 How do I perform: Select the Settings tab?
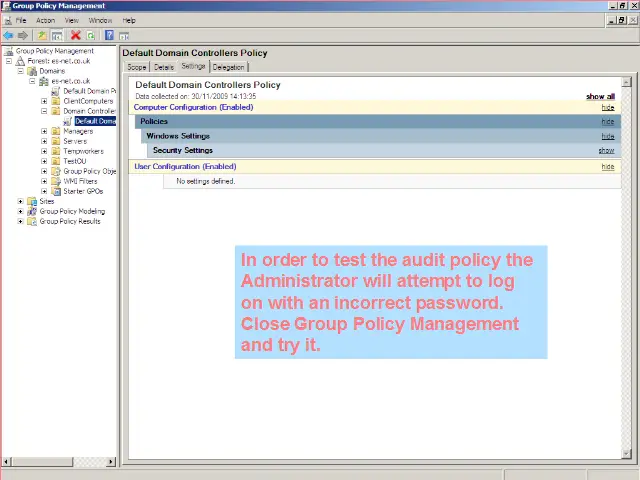coord(193,66)
